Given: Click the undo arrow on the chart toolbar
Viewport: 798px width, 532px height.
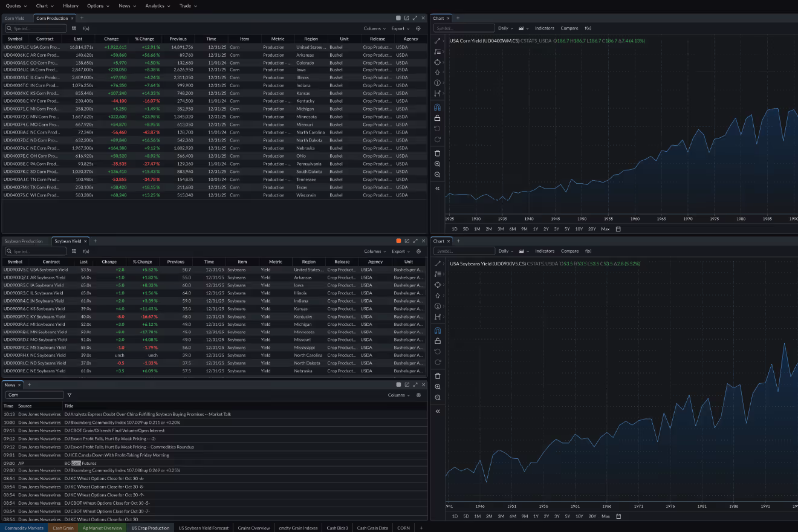Looking at the screenshot, I should pyautogui.click(x=437, y=129).
